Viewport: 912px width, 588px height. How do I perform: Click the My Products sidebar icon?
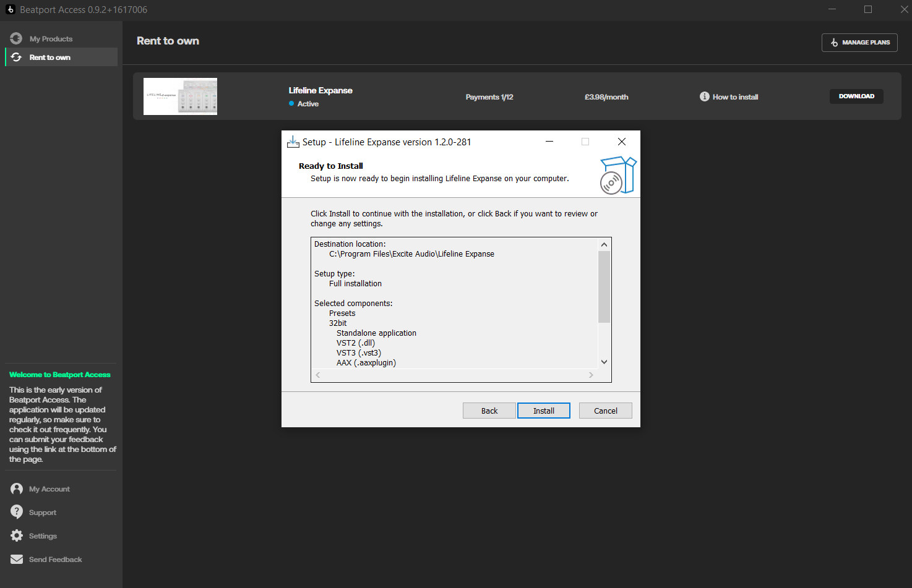(x=16, y=38)
